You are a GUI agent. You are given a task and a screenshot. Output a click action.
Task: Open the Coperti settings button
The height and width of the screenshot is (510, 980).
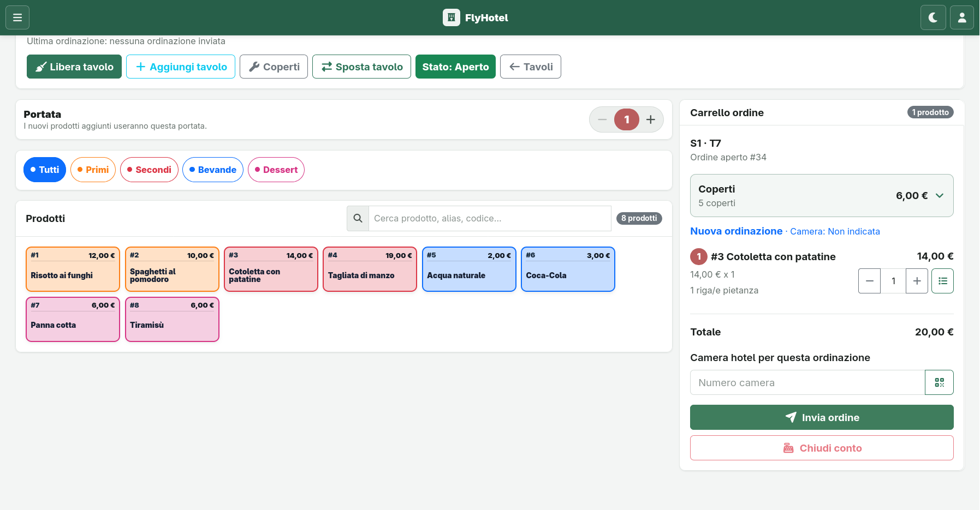click(x=274, y=67)
